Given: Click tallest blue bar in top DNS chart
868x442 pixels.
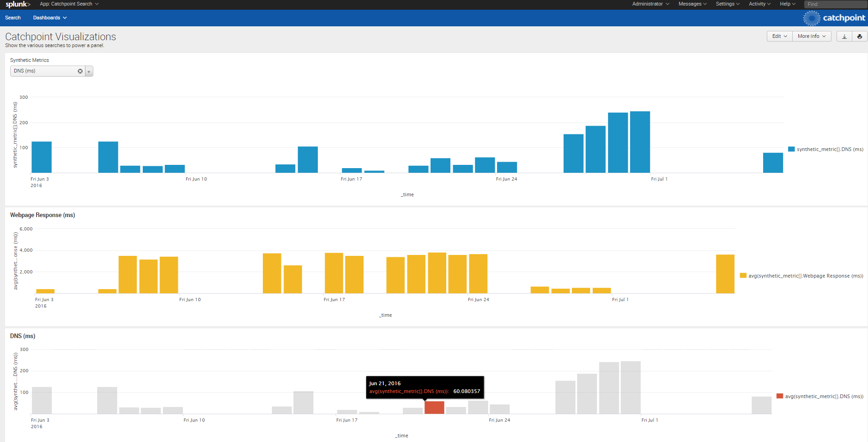Looking at the screenshot, I should [x=640, y=142].
